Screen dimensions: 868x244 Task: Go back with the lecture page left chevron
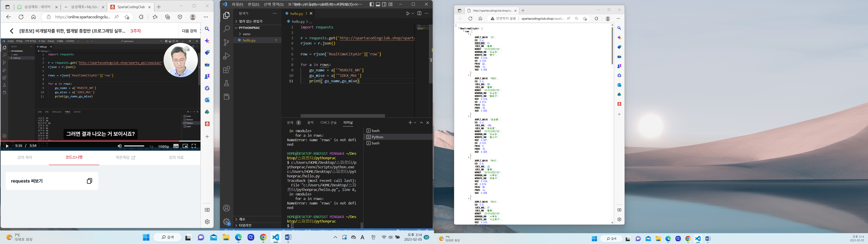(x=12, y=31)
